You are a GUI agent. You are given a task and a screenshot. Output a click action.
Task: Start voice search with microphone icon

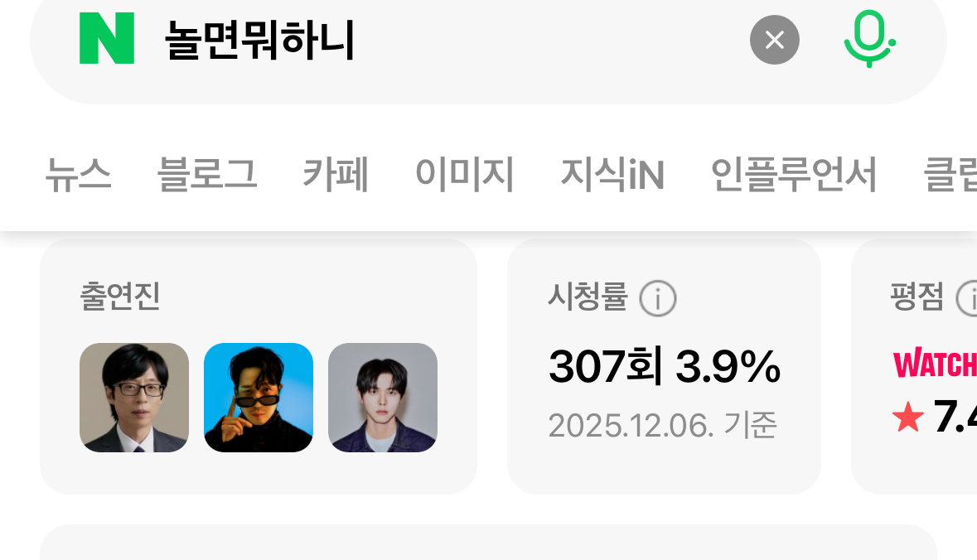(x=870, y=39)
